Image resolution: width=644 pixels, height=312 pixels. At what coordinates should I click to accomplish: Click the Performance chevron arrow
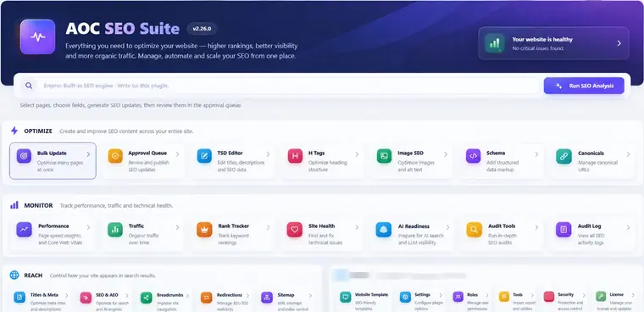point(88,227)
